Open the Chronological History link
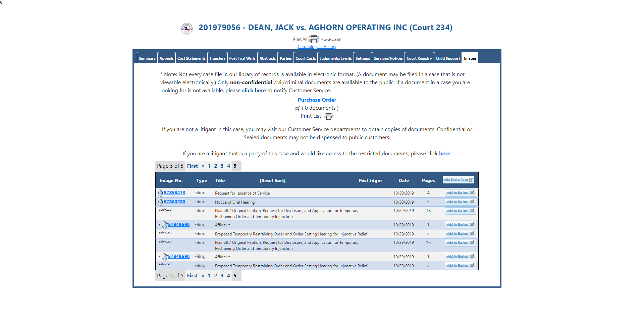Image resolution: width=644 pixels, height=325 pixels. pos(317,47)
